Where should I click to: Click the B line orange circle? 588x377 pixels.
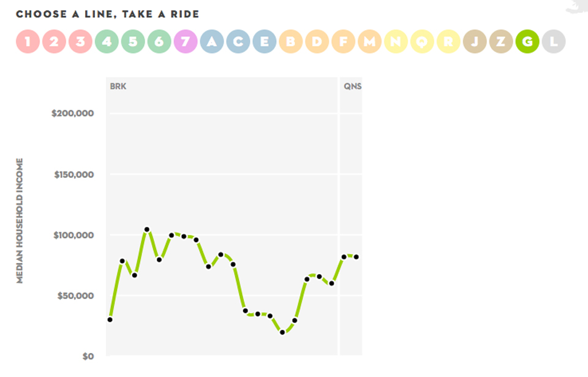291,42
